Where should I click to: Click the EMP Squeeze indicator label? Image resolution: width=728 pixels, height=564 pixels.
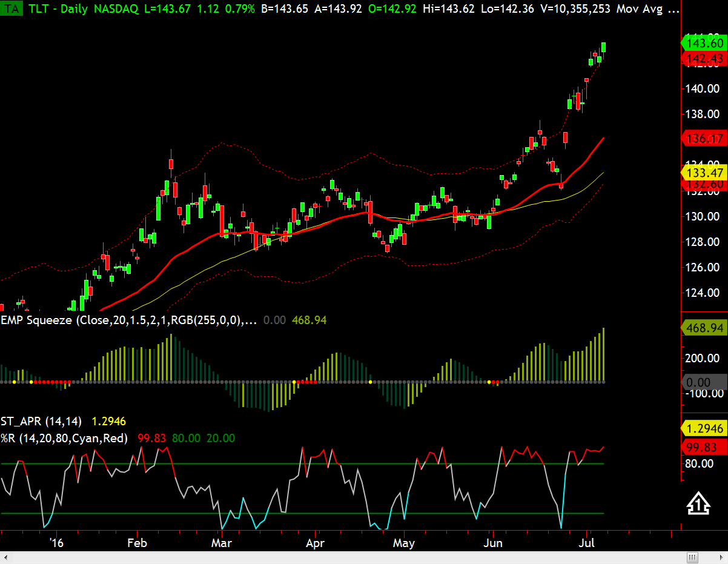point(128,320)
